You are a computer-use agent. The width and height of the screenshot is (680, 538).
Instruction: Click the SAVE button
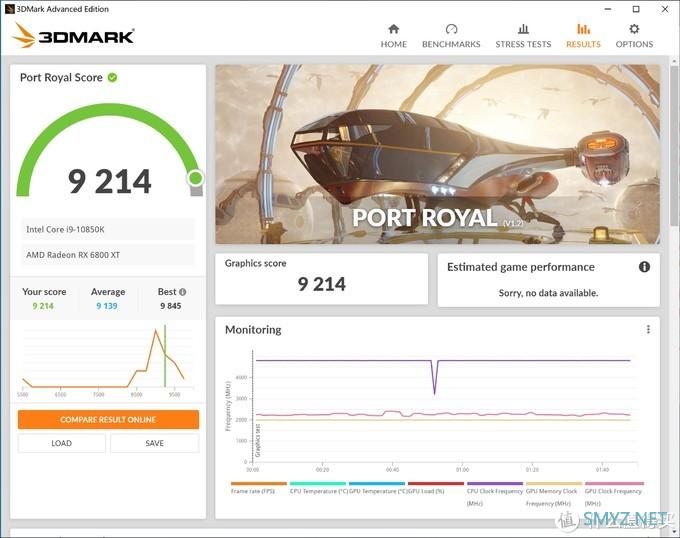[154, 443]
